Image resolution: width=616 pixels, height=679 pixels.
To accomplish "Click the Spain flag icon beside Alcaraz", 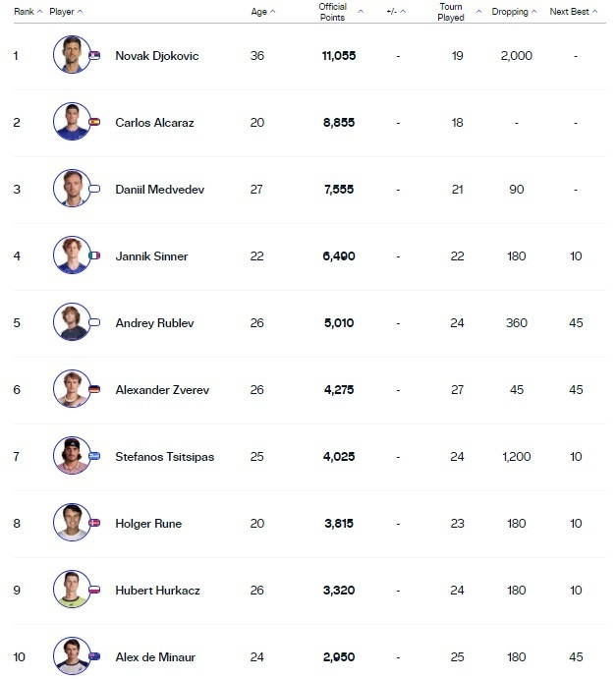I will coord(94,122).
